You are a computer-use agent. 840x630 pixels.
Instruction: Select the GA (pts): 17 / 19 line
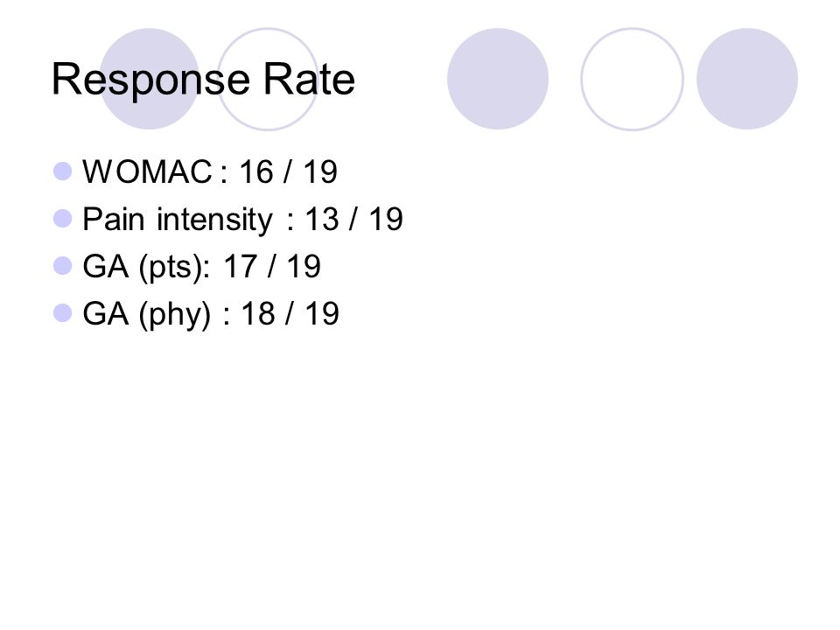[201, 267]
